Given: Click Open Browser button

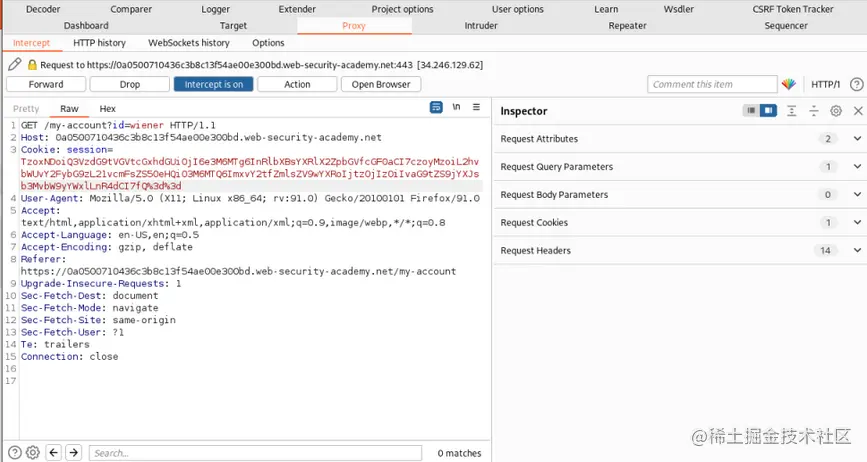Looking at the screenshot, I should (381, 84).
